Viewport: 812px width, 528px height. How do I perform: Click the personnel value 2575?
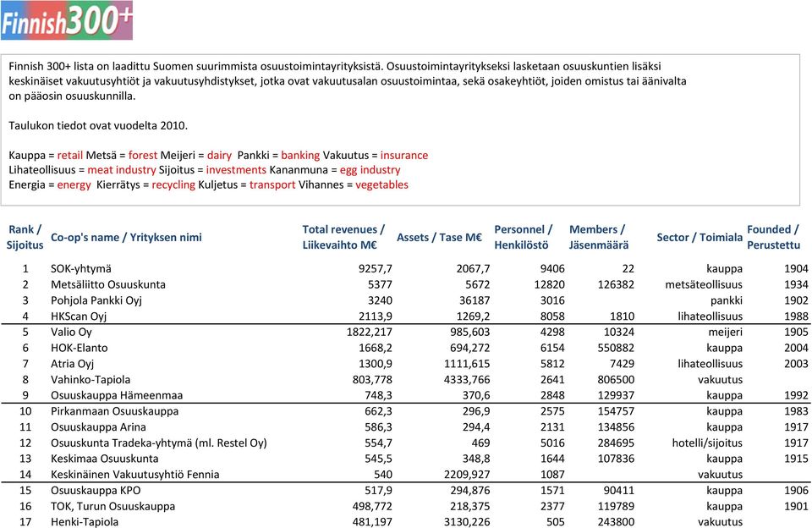coord(552,411)
